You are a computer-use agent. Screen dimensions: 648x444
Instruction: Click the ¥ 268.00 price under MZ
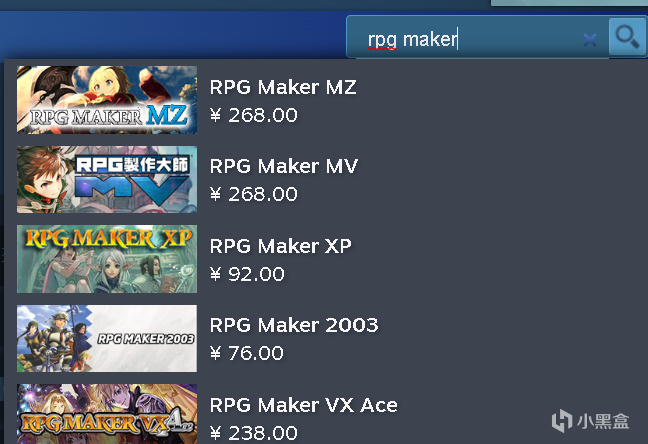(x=254, y=115)
